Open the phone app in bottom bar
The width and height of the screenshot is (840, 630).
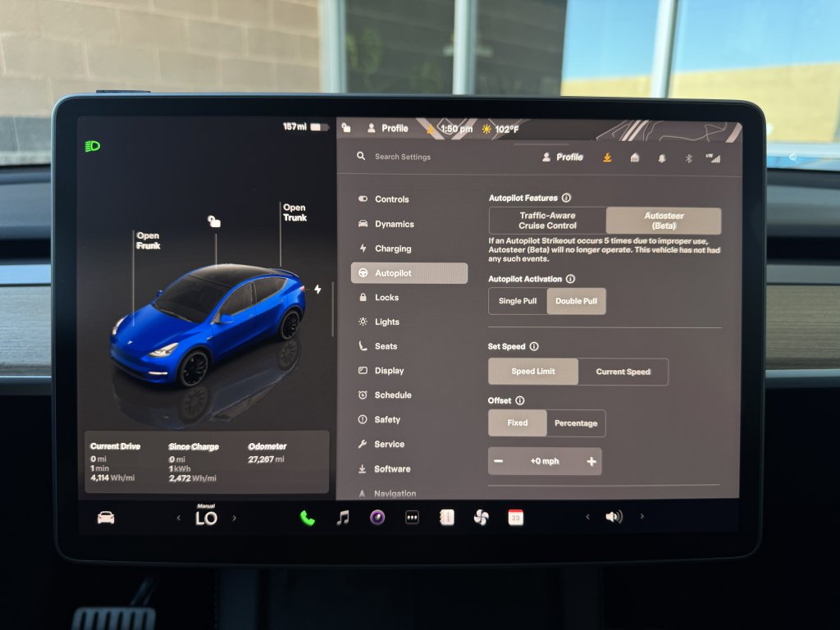pyautogui.click(x=308, y=518)
